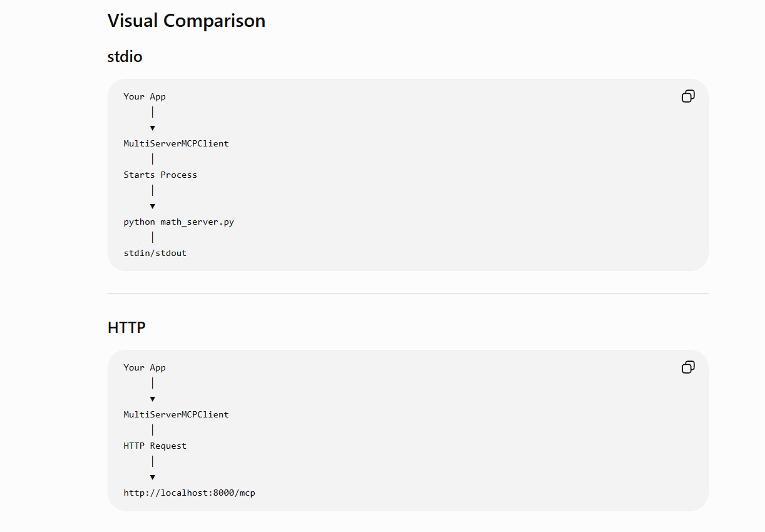Click MultiServerMCPClient in the stdio diagram
The width and height of the screenshot is (765, 532).
pos(176,143)
